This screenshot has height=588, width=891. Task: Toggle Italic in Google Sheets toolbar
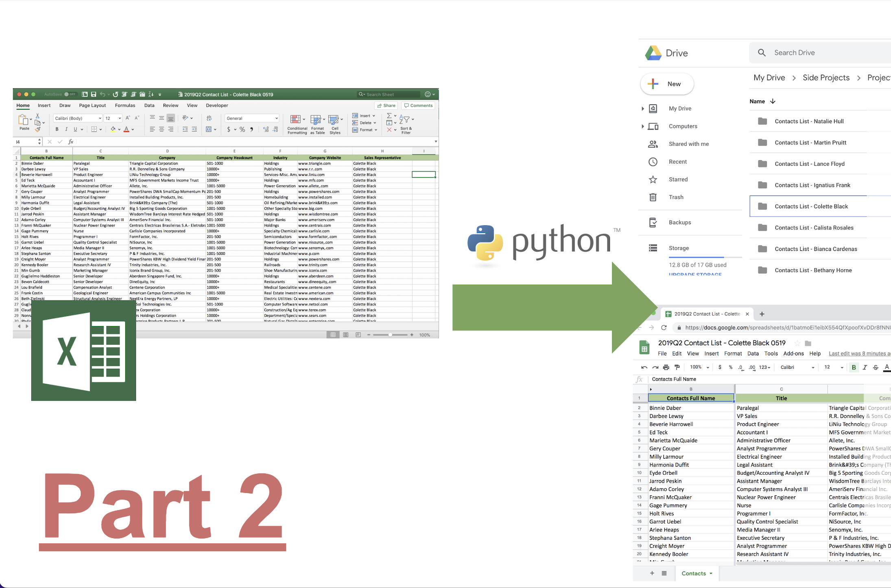coord(865,367)
